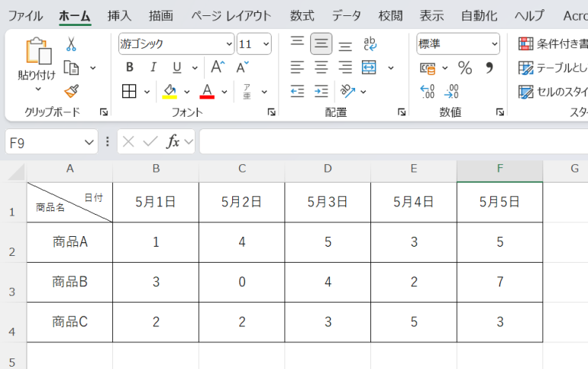Viewport: 588px width, 369px height.
Task: Cut selection with the scissors icon
Action: pos(71,44)
